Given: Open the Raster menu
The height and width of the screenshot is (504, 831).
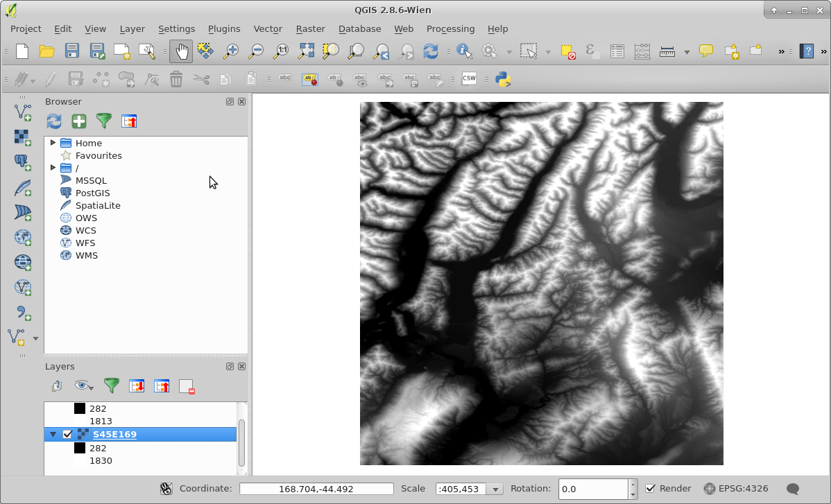Looking at the screenshot, I should coord(311,28).
